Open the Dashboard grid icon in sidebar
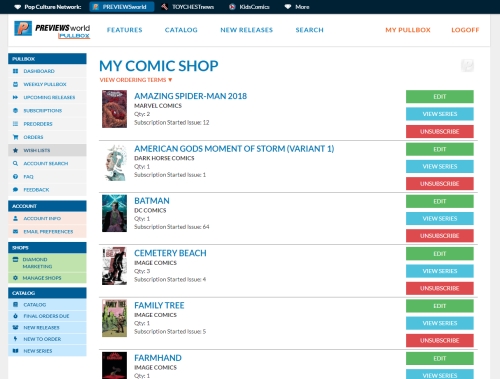 point(15,71)
